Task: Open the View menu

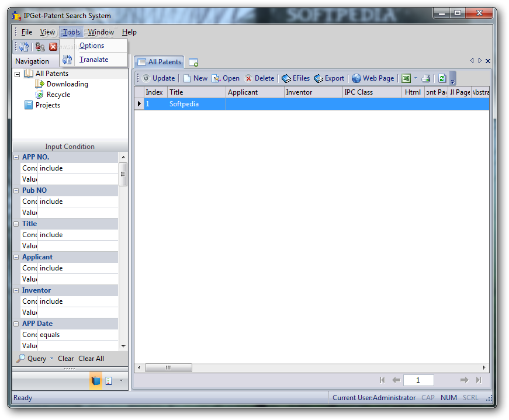Action: [47, 32]
